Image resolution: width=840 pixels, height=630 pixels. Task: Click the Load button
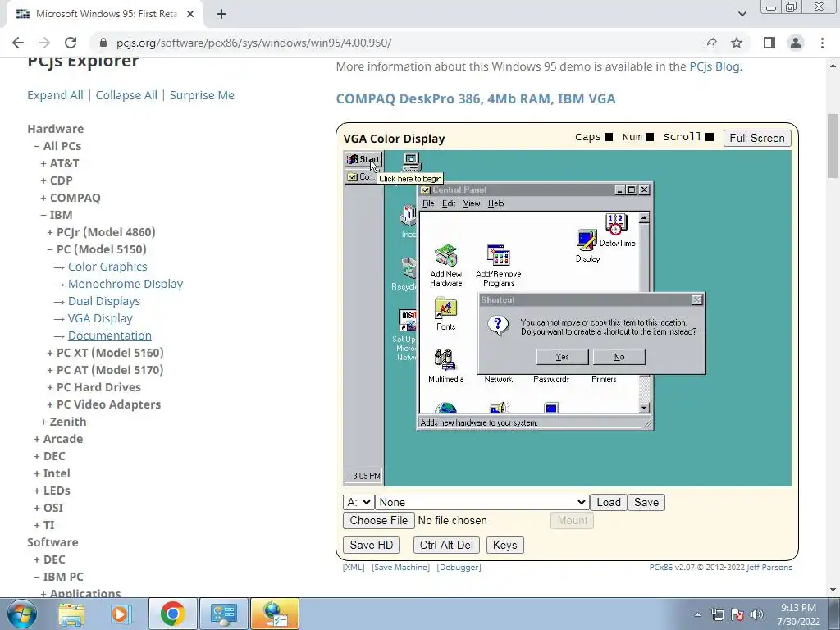609,503
